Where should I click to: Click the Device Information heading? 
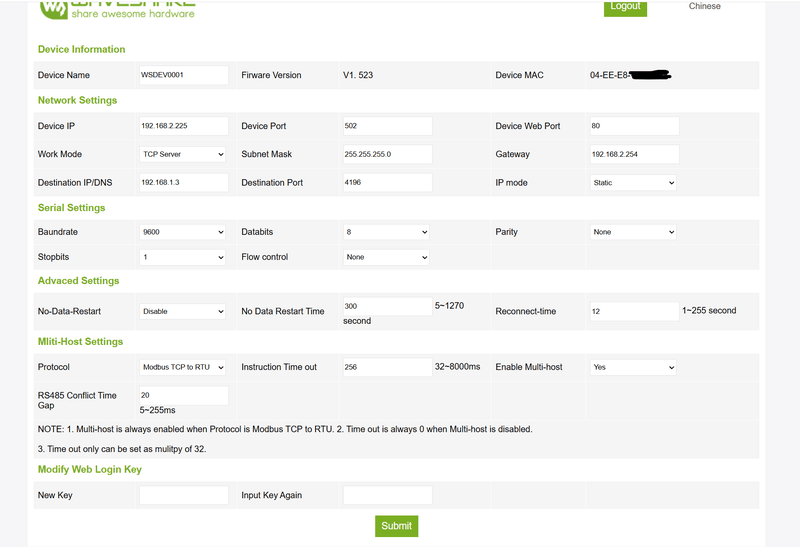[x=82, y=49]
